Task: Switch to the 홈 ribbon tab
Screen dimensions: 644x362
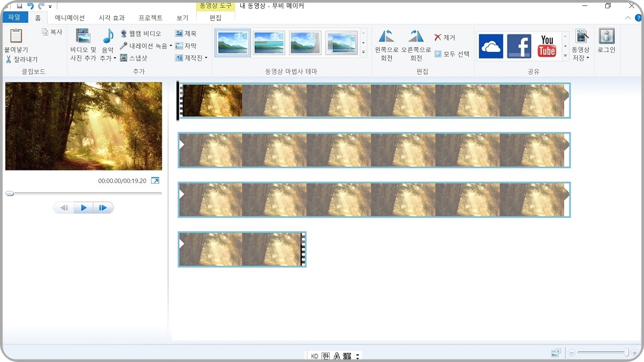Action: tap(38, 18)
